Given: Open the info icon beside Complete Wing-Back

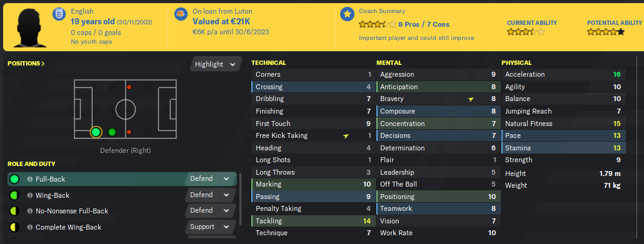Looking at the screenshot, I should (x=29, y=227).
